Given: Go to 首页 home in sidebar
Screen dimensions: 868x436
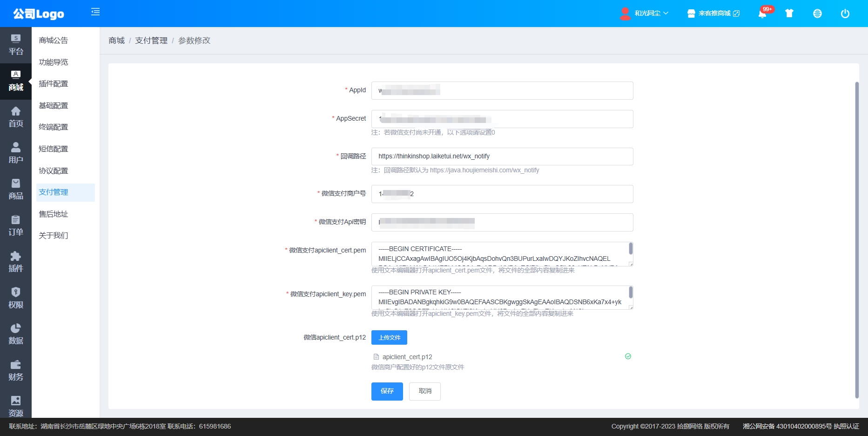Looking at the screenshot, I should tap(16, 117).
